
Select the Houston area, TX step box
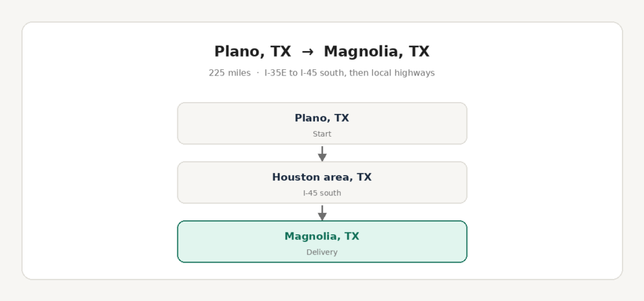point(322,183)
